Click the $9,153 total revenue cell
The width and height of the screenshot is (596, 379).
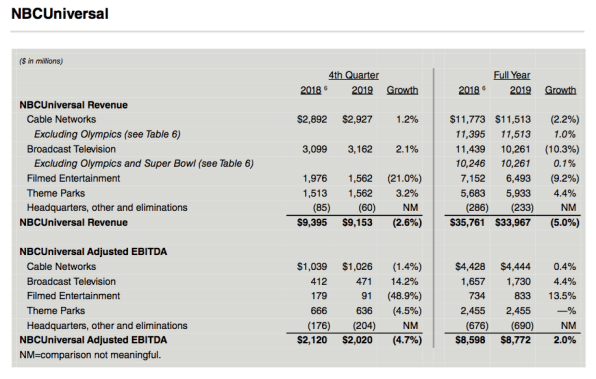[357, 222]
